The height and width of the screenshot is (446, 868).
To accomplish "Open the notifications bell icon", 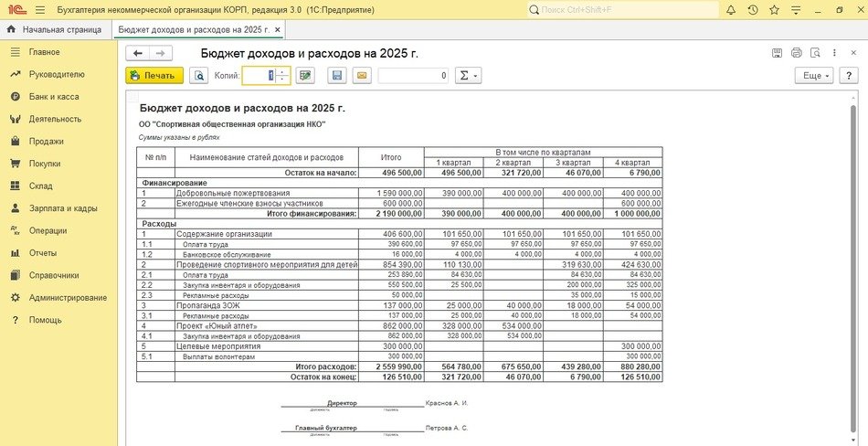I will tap(732, 9).
